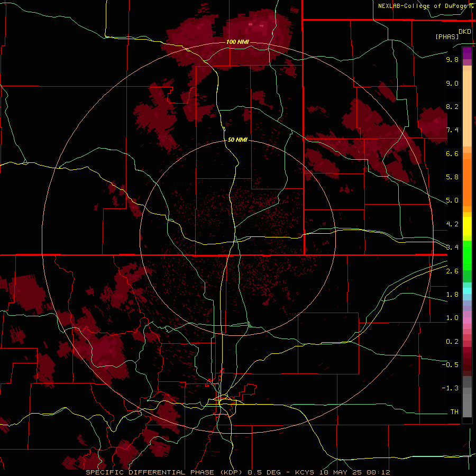This screenshot has height=476, width=476.
Task: Select the 50 NMI range ring label
Action: click(237, 140)
